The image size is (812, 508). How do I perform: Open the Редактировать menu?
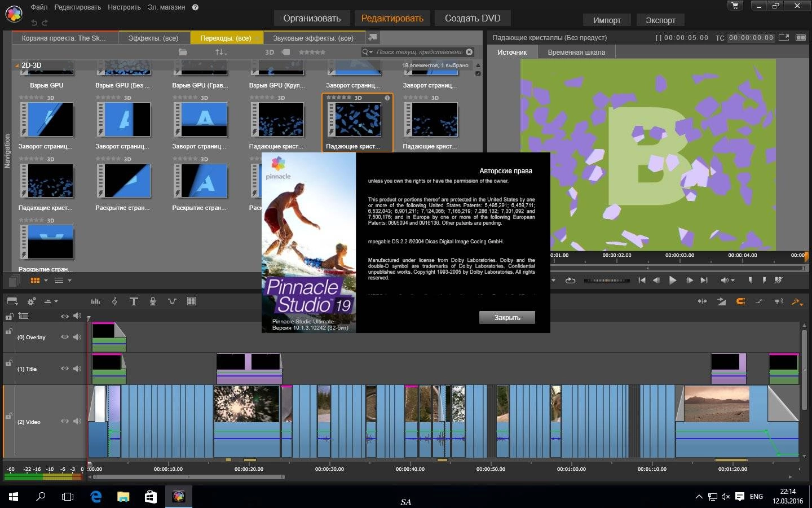(77, 7)
